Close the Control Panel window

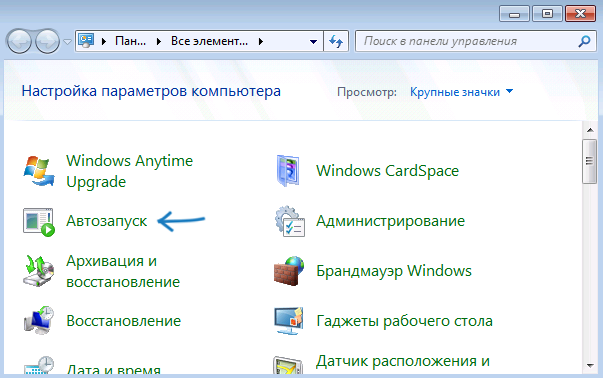(x=580, y=14)
